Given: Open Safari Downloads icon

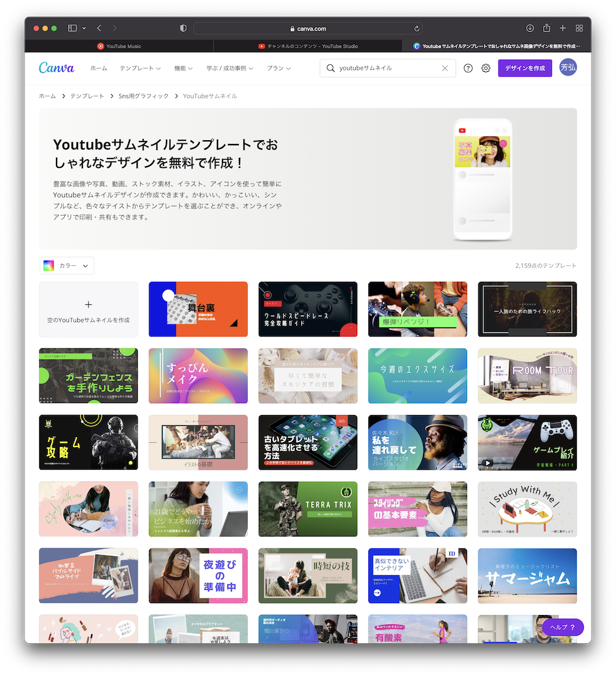Looking at the screenshot, I should (x=530, y=28).
